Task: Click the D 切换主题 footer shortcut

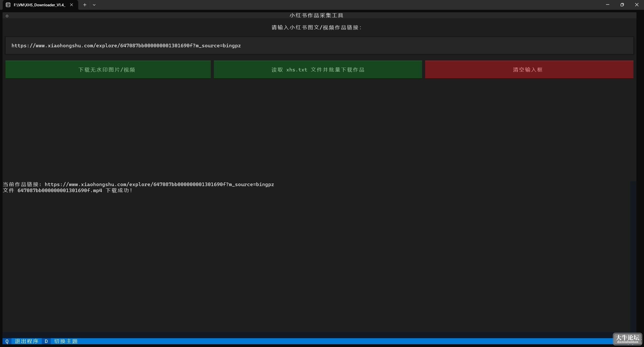Action: coord(61,341)
